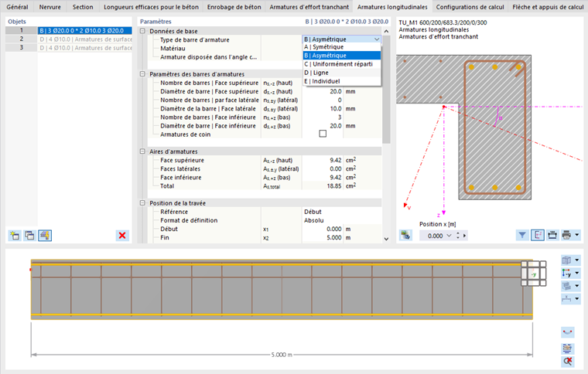This screenshot has height=374, width=588.
Task: Select object row 2 in Objets list
Action: pyautogui.click(x=84, y=39)
